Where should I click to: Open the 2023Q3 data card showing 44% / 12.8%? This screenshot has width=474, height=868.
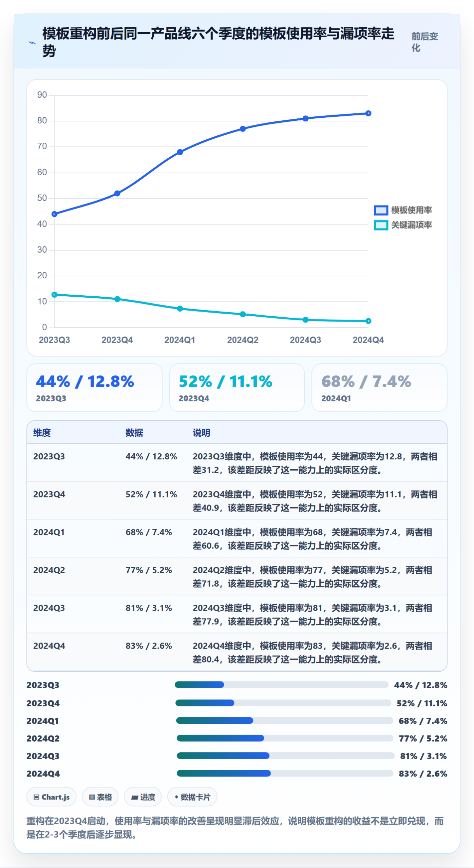click(x=94, y=388)
